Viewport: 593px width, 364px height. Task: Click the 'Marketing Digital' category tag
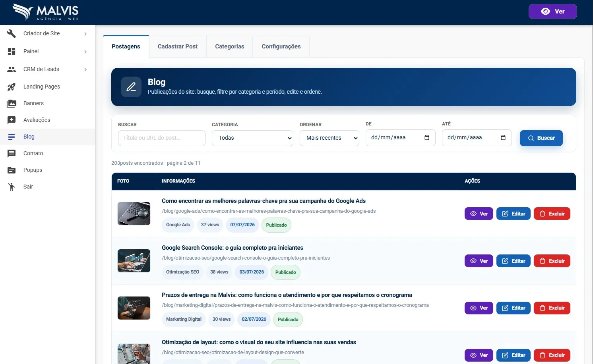coord(184,320)
